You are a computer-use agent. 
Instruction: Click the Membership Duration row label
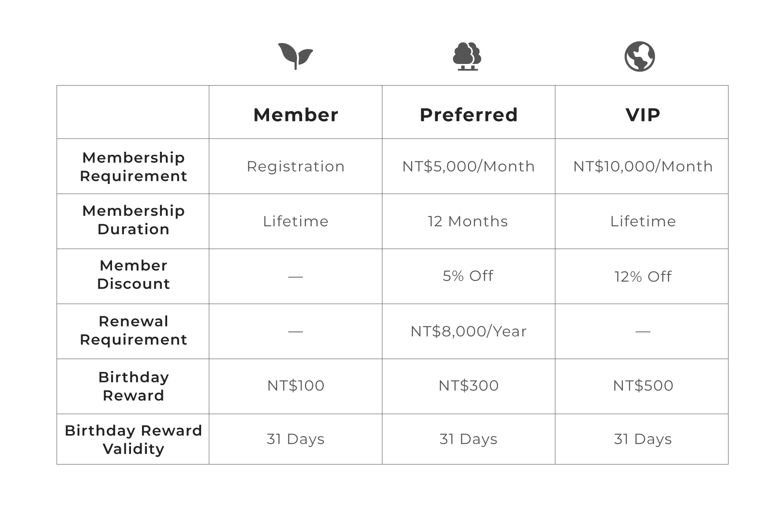tap(133, 220)
